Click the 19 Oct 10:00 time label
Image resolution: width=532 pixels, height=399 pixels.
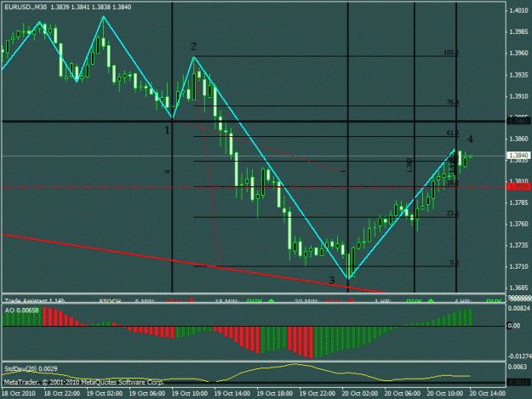190,393
